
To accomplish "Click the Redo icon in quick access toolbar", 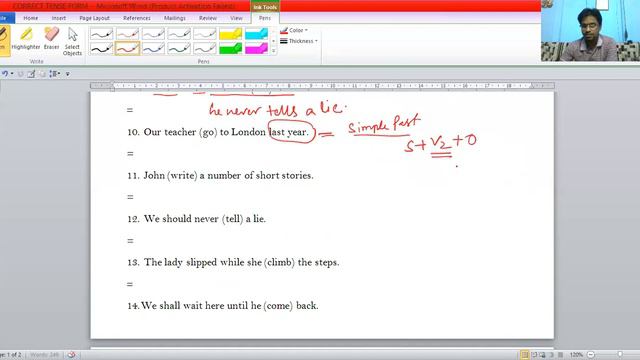I will [x=20, y=74].
